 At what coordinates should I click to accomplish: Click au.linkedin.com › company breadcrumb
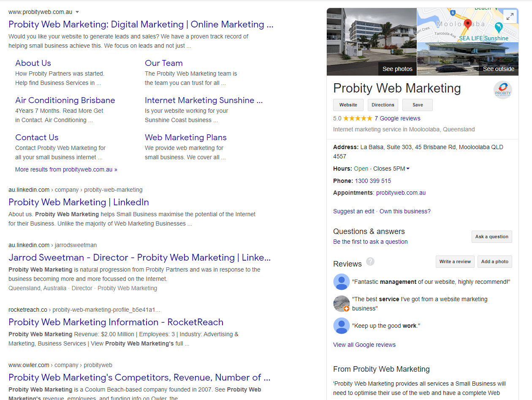coord(76,190)
